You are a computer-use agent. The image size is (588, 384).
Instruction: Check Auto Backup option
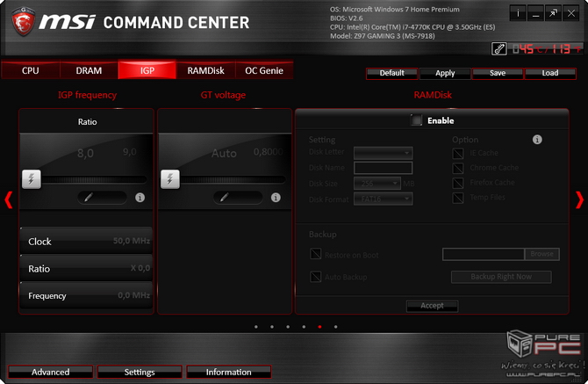point(316,277)
